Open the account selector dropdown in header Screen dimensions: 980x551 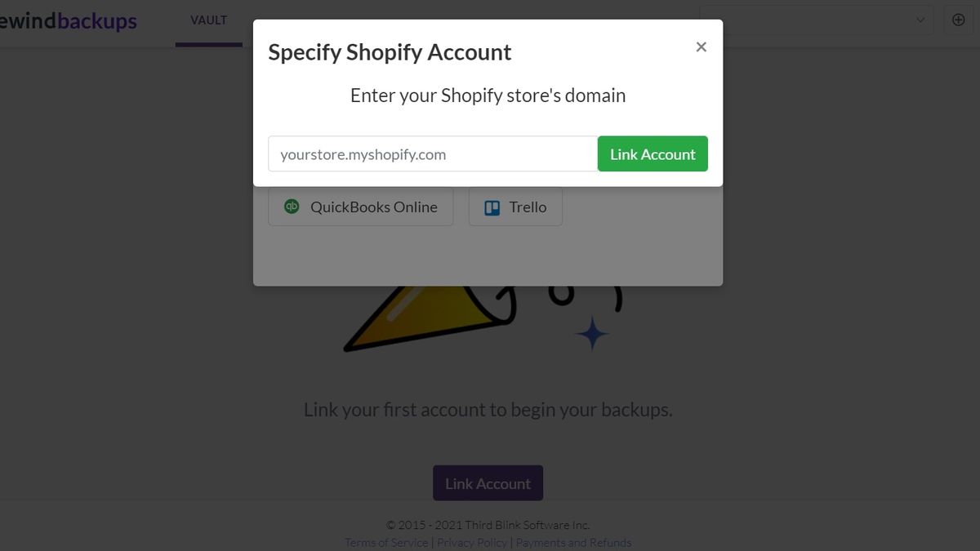tap(817, 20)
